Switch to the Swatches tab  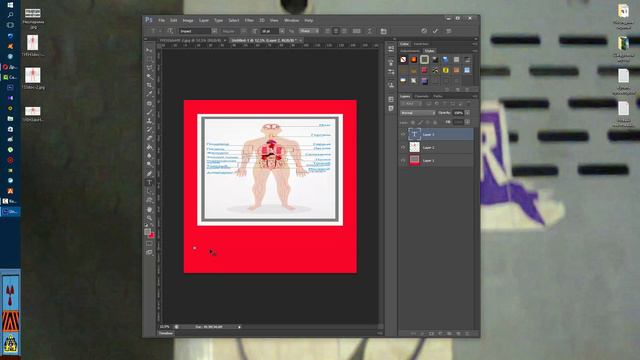click(x=421, y=44)
